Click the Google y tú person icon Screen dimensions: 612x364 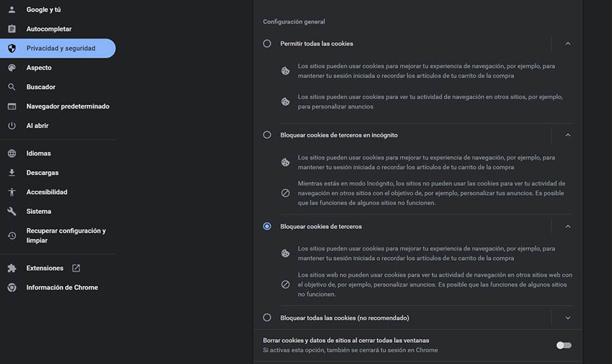point(12,10)
